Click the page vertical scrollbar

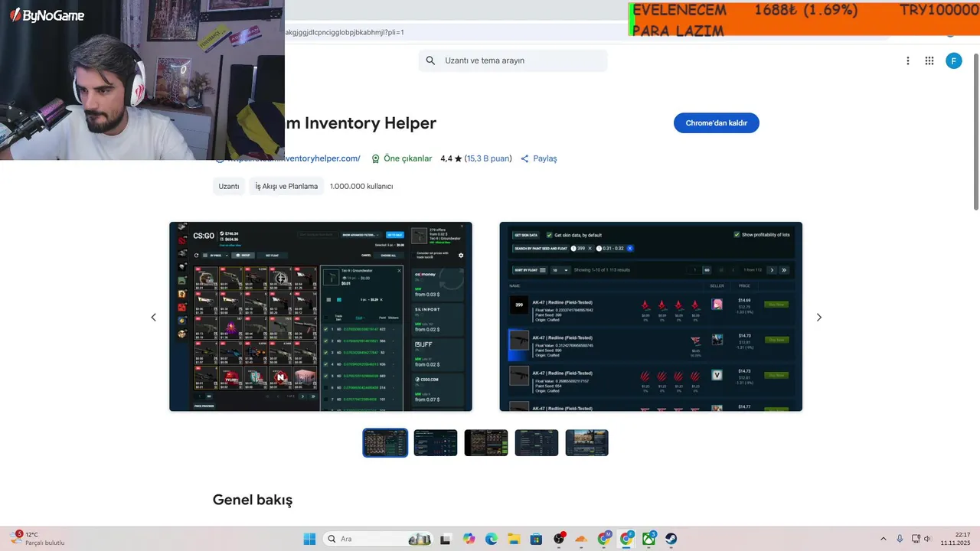pyautogui.click(x=975, y=130)
